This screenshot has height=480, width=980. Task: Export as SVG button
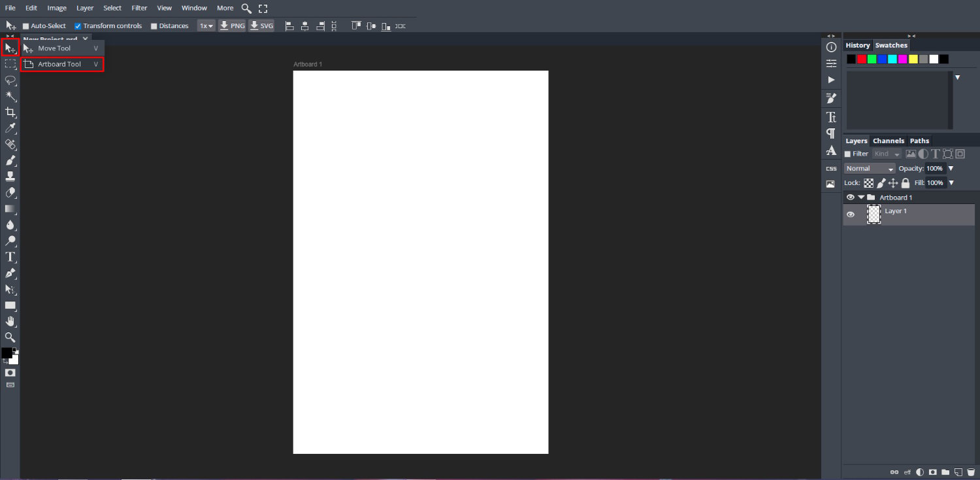click(x=261, y=26)
